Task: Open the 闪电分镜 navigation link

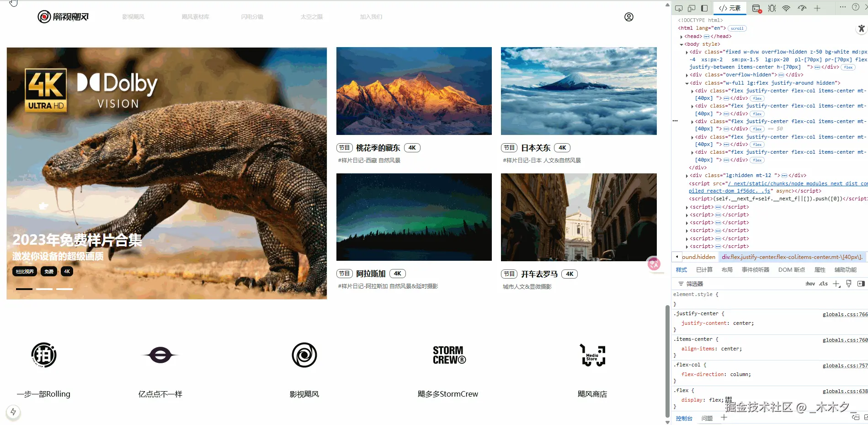Action: click(x=252, y=17)
